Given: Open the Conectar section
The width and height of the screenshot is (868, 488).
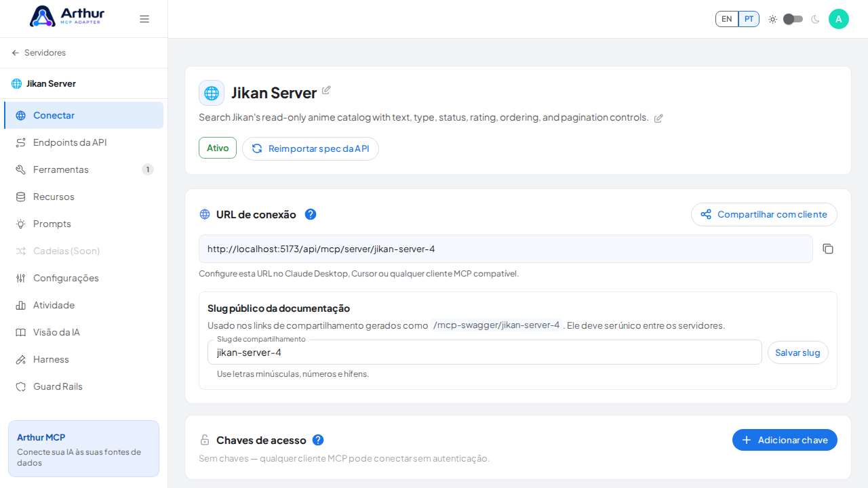Looking at the screenshot, I should pos(84,115).
